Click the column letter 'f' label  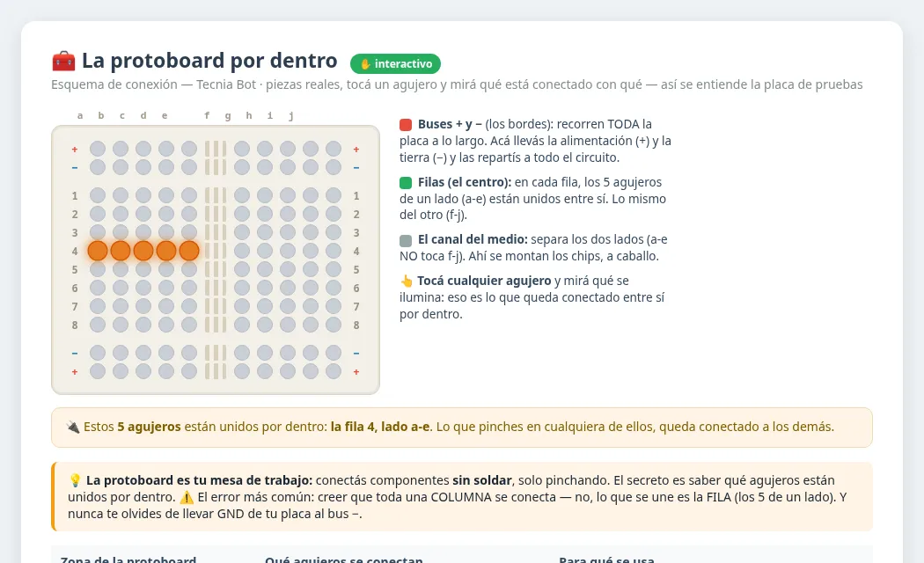pyautogui.click(x=207, y=115)
